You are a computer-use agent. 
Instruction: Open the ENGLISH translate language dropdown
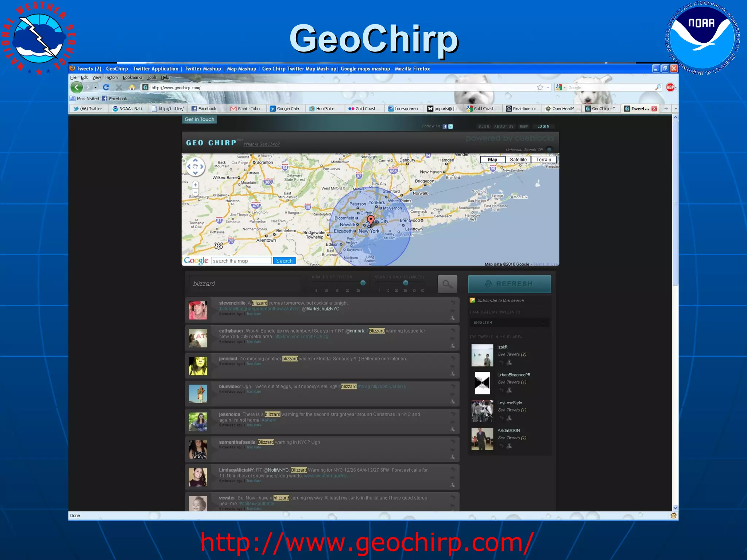pos(509,323)
